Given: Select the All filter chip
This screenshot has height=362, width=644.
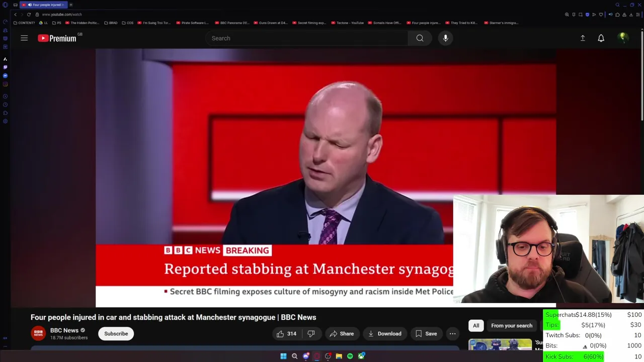Looking at the screenshot, I should [476, 326].
